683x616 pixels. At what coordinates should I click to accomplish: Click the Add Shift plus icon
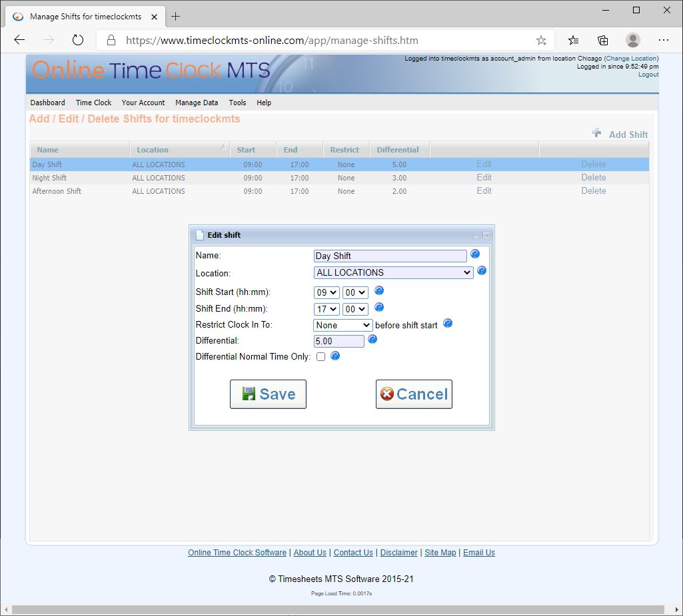(x=597, y=133)
